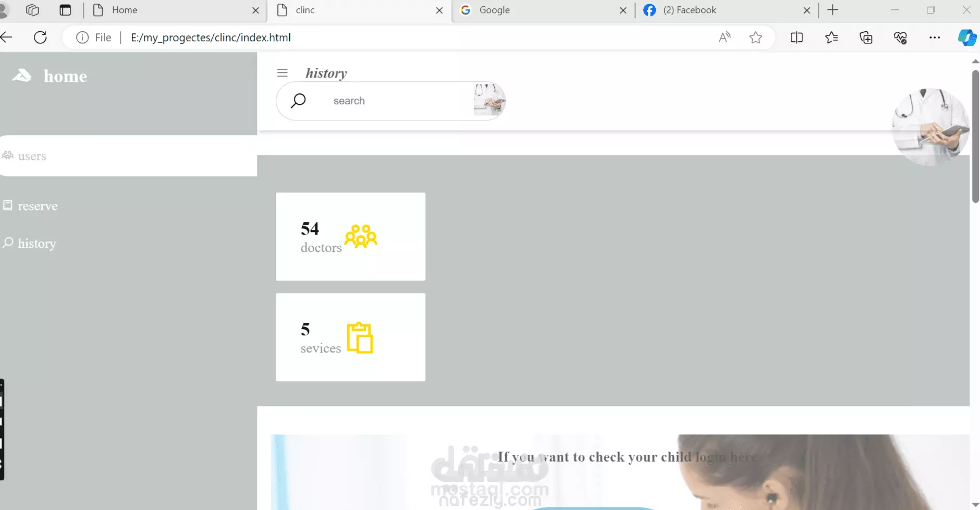Activate the Read aloud icon
The image size is (980, 510).
[725, 38]
